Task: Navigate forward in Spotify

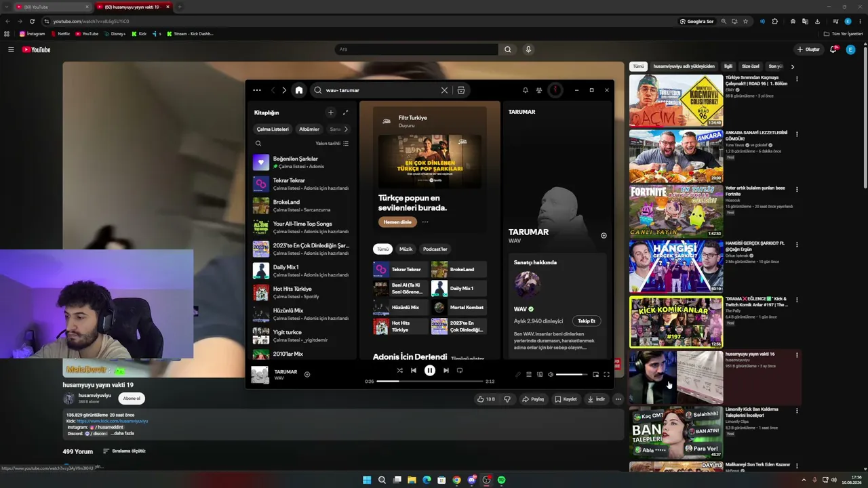Action: [284, 90]
